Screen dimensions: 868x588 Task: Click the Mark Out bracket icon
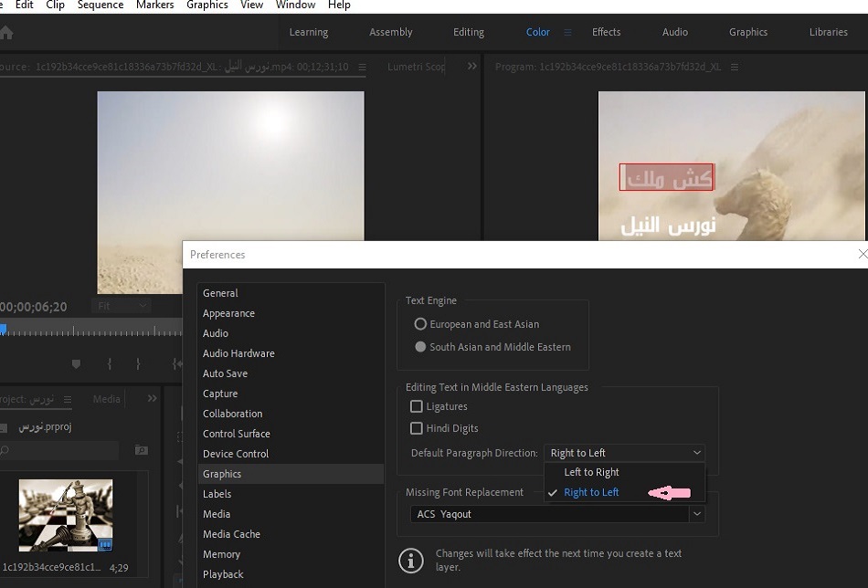pos(138,363)
